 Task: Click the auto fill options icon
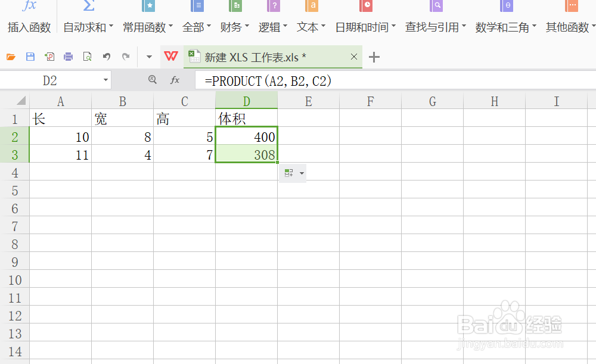coord(289,173)
